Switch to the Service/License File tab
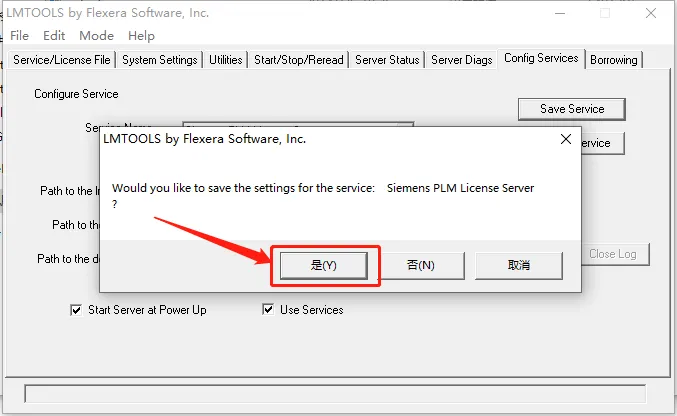Viewport: 677px width, 416px height. click(62, 60)
